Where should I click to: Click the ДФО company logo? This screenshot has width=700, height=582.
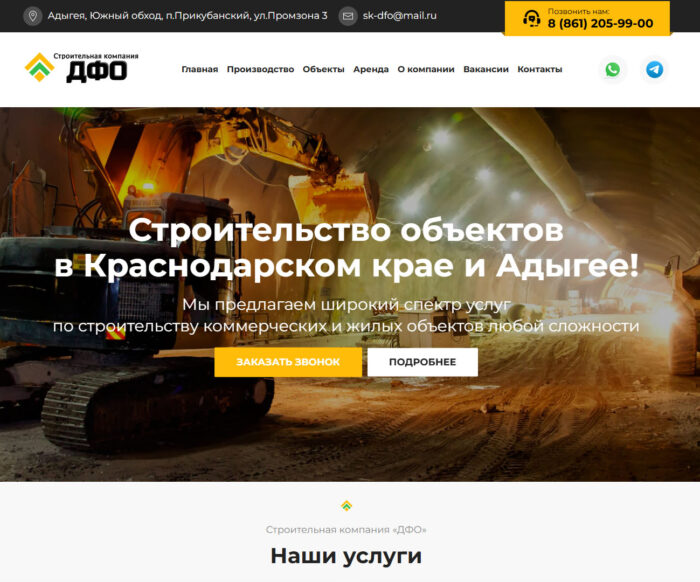click(x=82, y=68)
